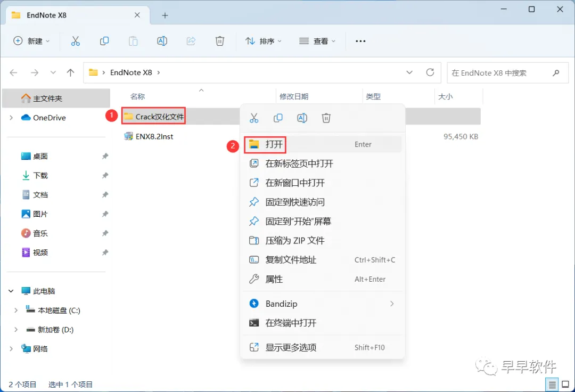Choose 在新标签页中打开
The image size is (575, 392).
[322, 164]
